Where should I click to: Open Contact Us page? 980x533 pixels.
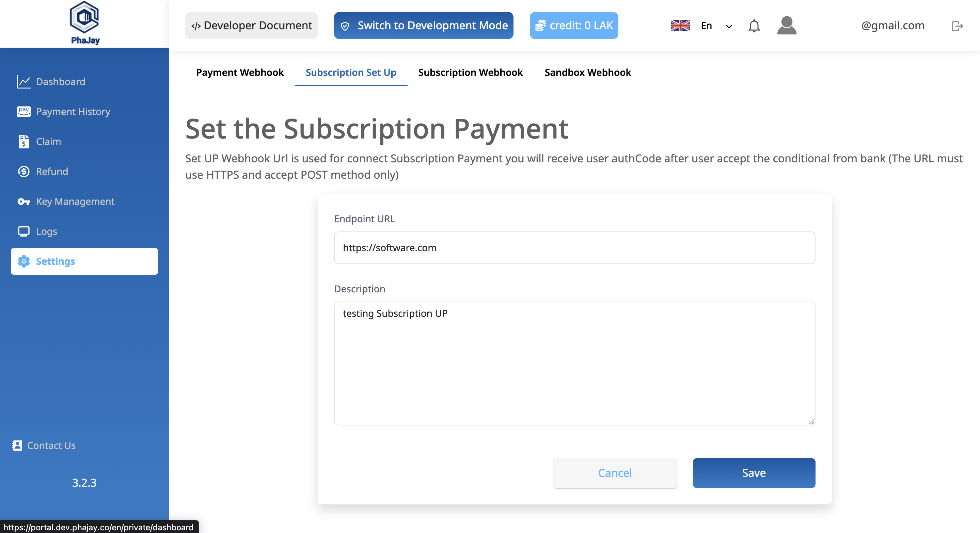[51, 446]
